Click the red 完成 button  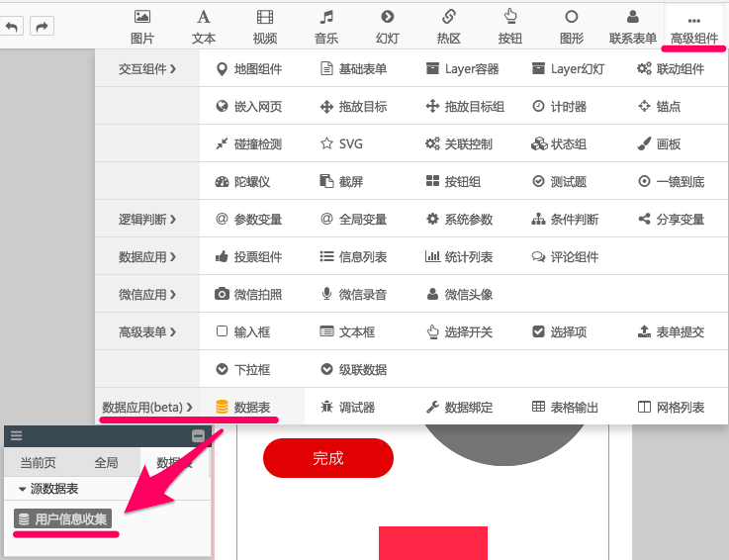click(327, 458)
